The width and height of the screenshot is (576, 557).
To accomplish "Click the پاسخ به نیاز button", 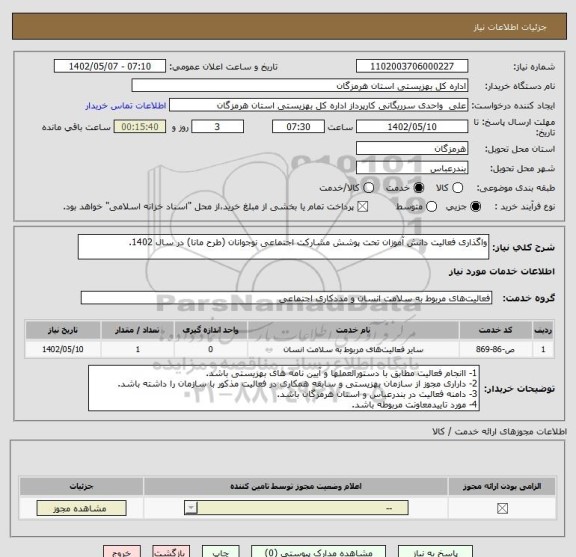I will pyautogui.click(x=435, y=552).
